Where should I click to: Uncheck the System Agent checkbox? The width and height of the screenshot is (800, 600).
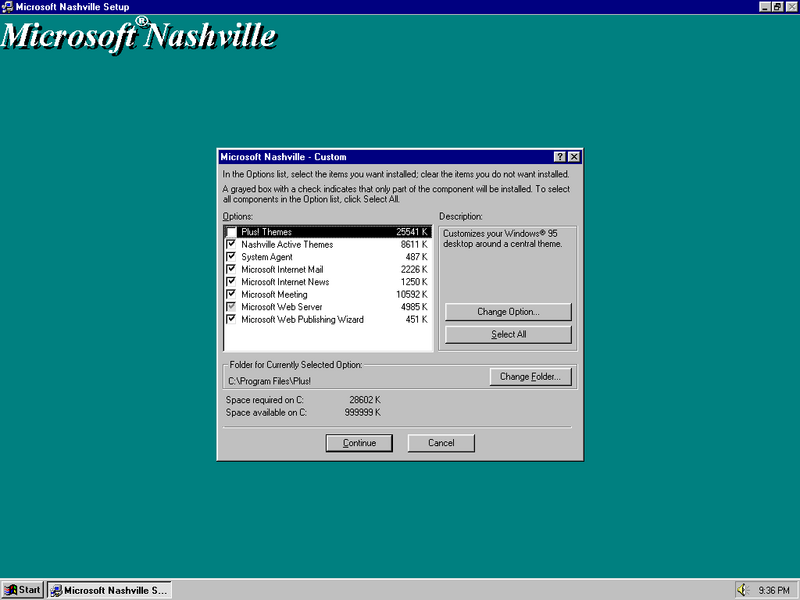(231, 257)
